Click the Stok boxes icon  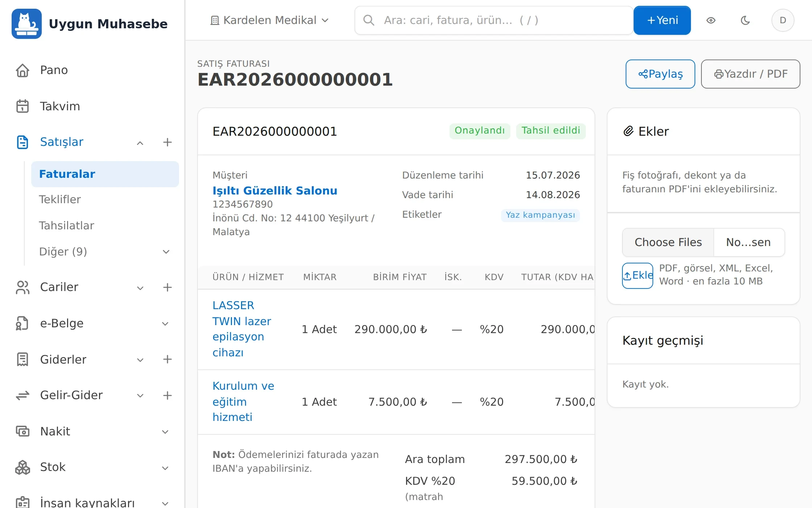coord(22,467)
